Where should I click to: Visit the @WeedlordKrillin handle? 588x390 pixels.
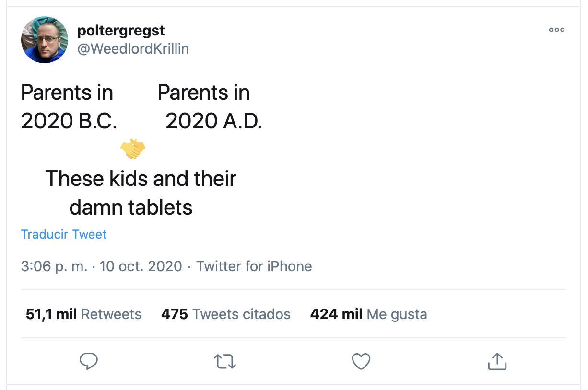[x=133, y=49]
